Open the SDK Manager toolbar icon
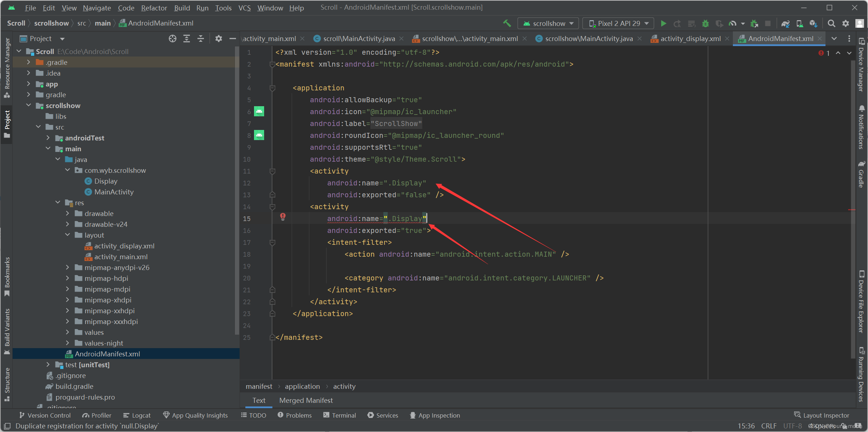This screenshot has height=432, width=868. pyautogui.click(x=813, y=23)
